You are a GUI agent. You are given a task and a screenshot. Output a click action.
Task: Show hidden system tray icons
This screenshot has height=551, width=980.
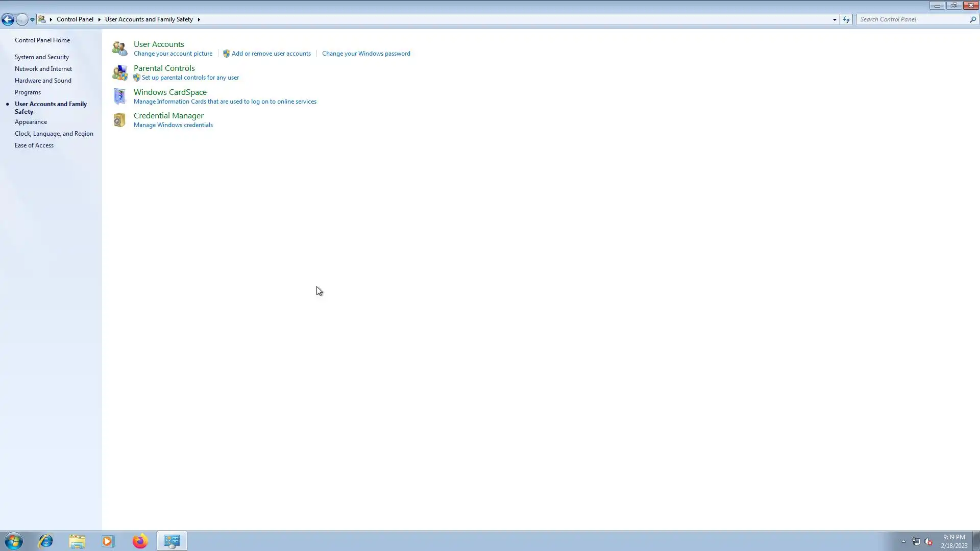[x=903, y=541]
